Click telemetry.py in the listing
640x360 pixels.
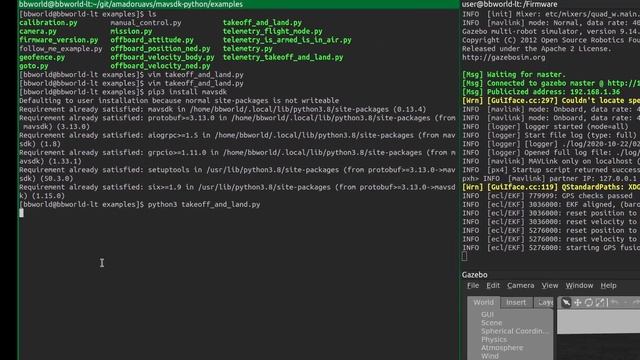tap(248, 49)
